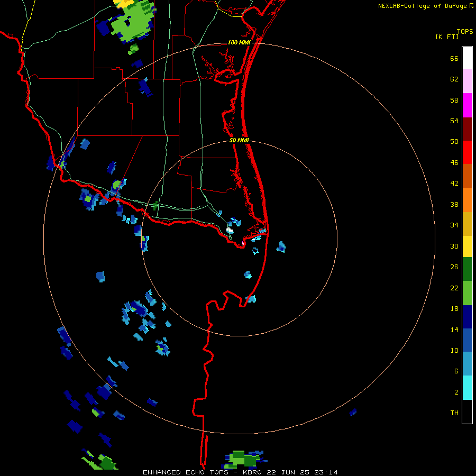Select the 50 NMI range ring label
The image size is (476, 476).
click(239, 140)
